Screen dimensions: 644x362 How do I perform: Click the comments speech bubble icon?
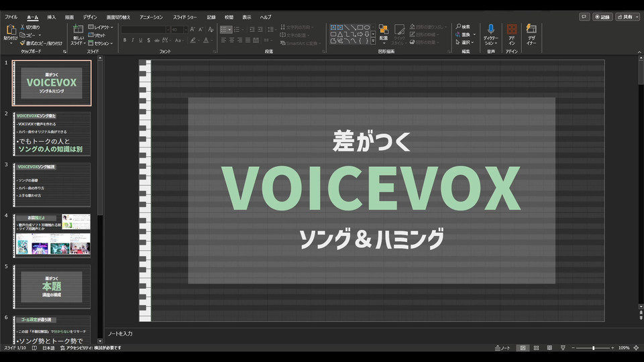tap(584, 17)
